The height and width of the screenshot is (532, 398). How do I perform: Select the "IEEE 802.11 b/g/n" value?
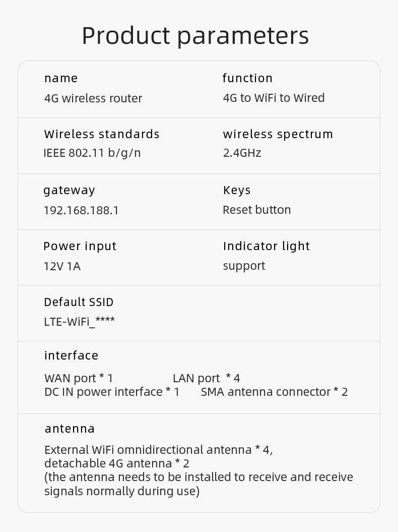92,153
